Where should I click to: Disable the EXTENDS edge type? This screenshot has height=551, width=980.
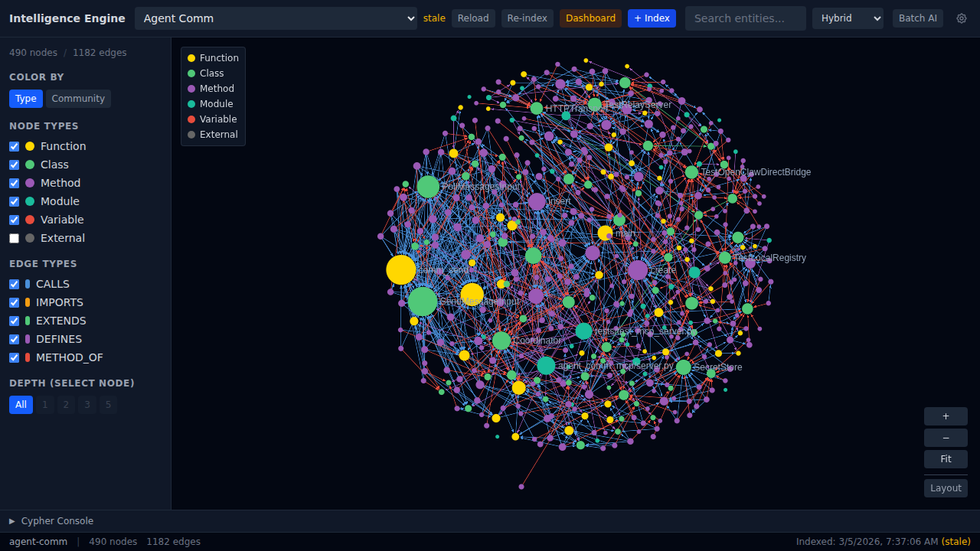[x=14, y=321]
